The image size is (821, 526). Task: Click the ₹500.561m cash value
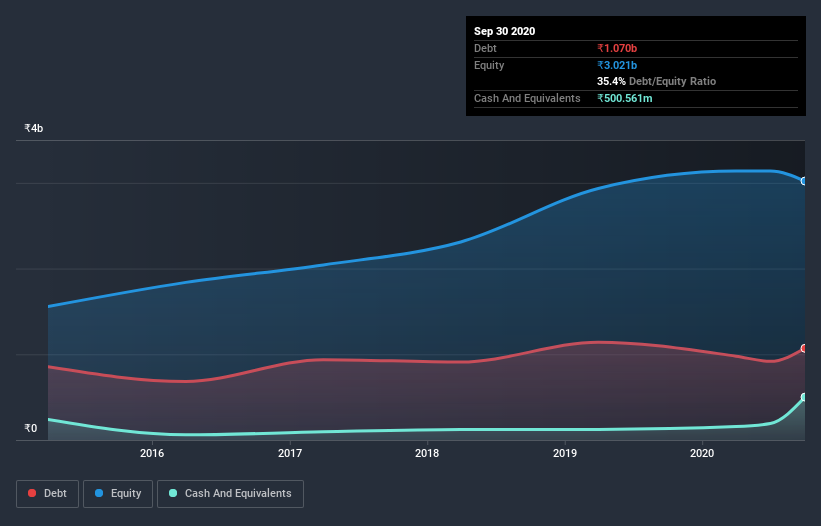(625, 98)
